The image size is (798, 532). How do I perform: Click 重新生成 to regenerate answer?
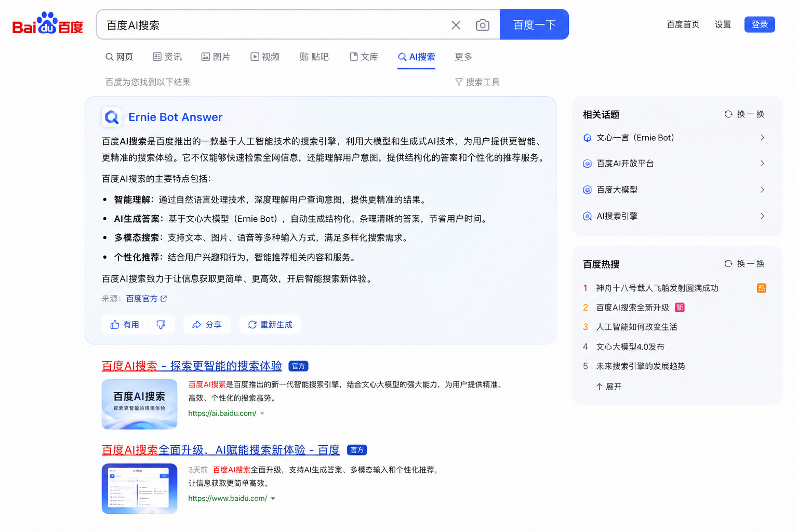click(x=270, y=325)
